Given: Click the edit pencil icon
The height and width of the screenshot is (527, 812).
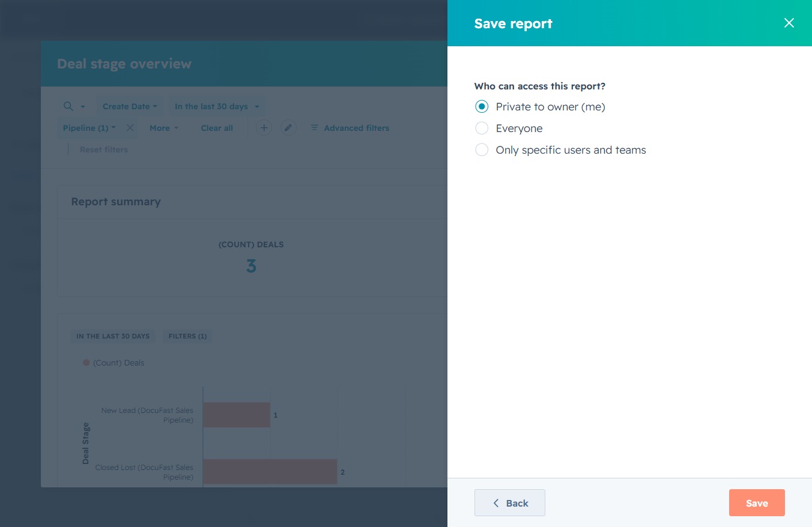Looking at the screenshot, I should point(288,128).
